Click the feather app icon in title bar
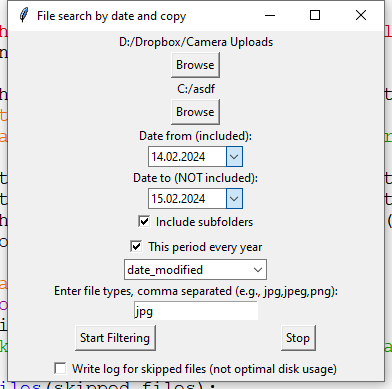392x389 pixels. (x=23, y=15)
